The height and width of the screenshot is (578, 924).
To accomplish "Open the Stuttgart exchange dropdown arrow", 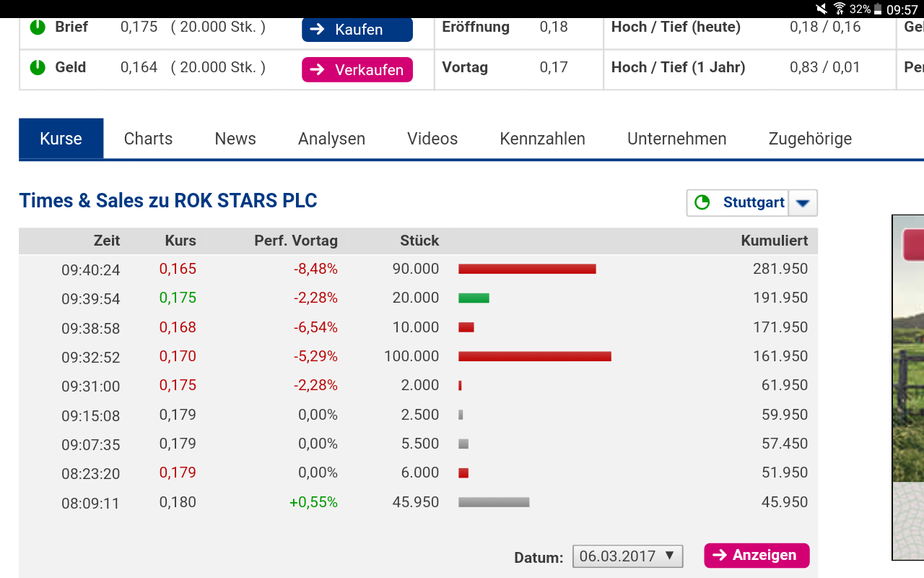I will (x=803, y=203).
